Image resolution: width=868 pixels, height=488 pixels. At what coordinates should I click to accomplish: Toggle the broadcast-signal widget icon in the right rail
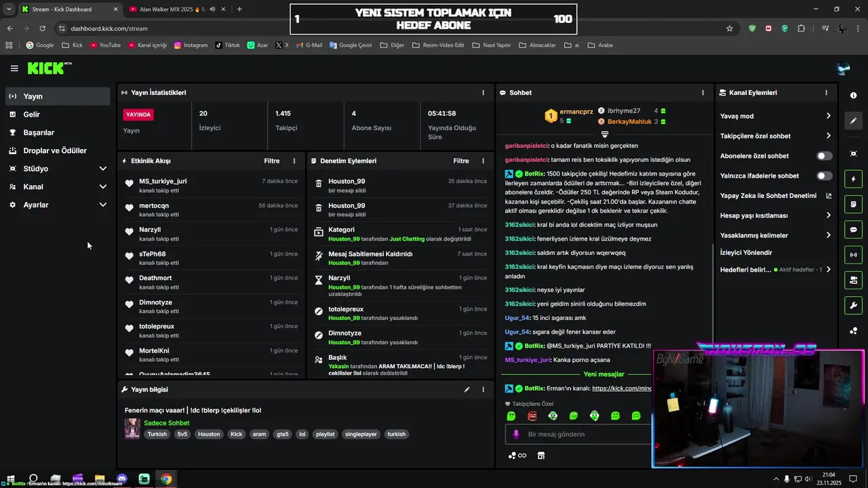pyautogui.click(x=854, y=255)
